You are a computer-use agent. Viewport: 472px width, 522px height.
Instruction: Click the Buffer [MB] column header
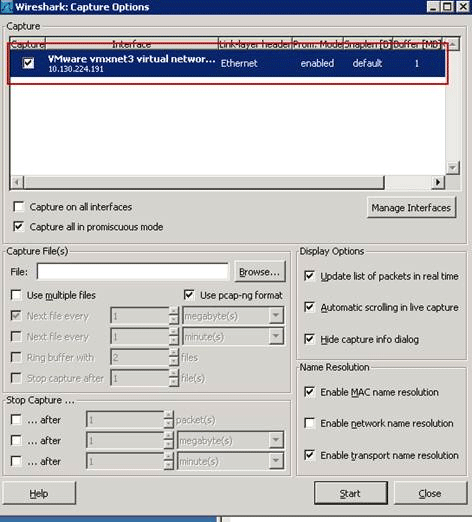click(417, 44)
